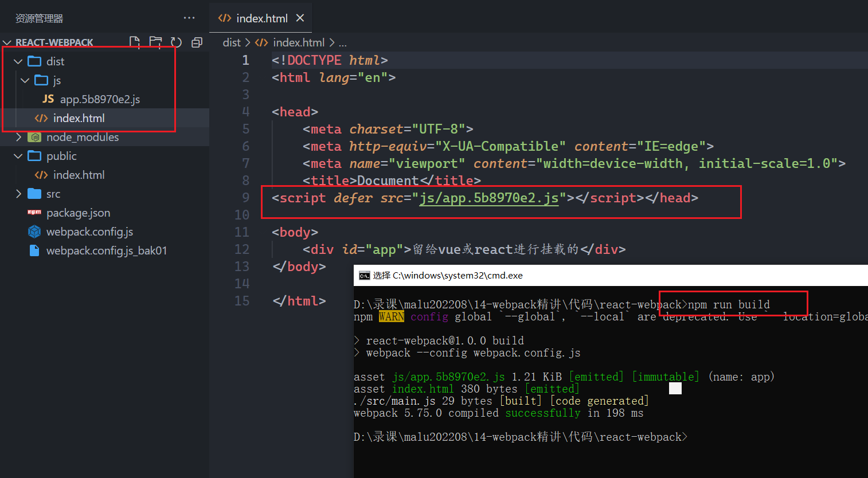This screenshot has width=868, height=478.
Task: Click the public folder icon
Action: [x=34, y=156]
